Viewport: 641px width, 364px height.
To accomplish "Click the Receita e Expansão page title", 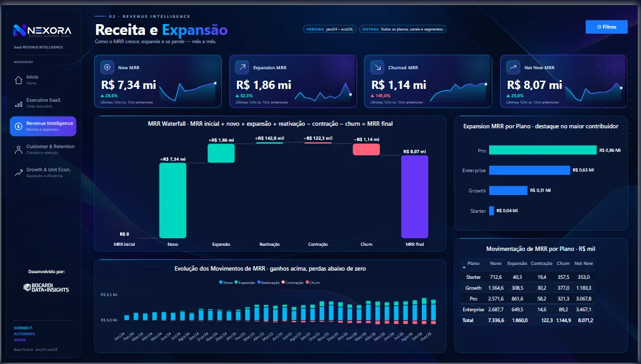I will [161, 30].
